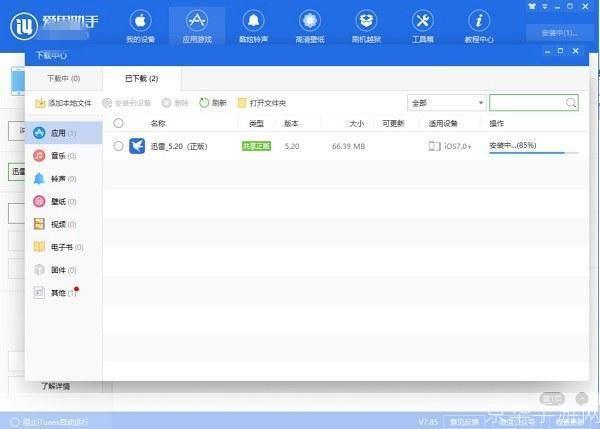Open the Ringtones bell section in top bar

(253, 26)
